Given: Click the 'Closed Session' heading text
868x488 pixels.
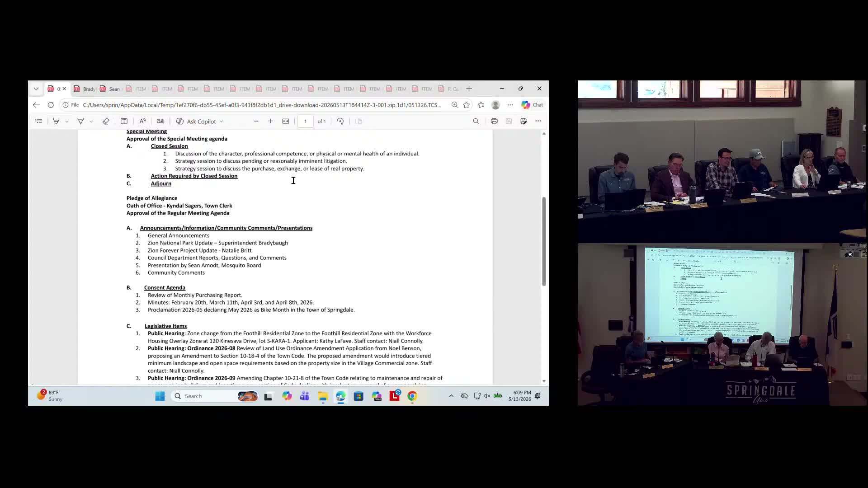Looking at the screenshot, I should 169,146.
